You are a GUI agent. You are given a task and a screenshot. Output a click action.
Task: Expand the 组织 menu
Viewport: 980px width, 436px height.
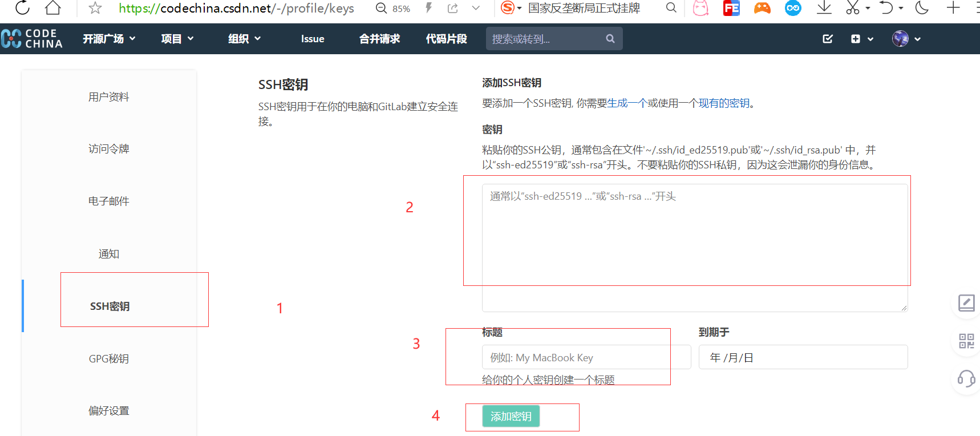pos(244,39)
